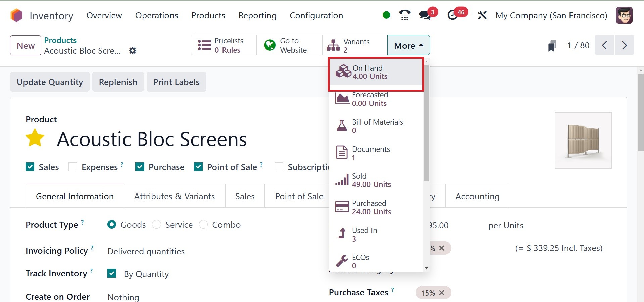Click the Go to Website globe icon
Image resolution: width=644 pixels, height=302 pixels.
pyautogui.click(x=270, y=45)
